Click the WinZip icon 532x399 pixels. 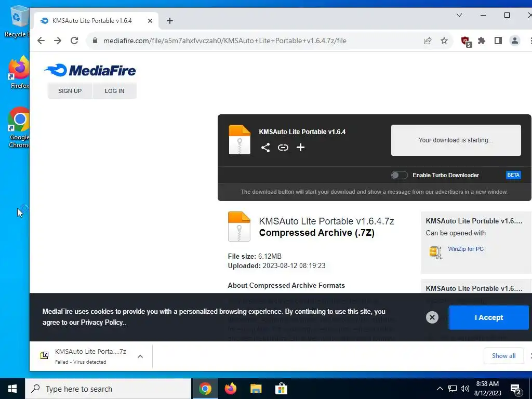[436, 252]
